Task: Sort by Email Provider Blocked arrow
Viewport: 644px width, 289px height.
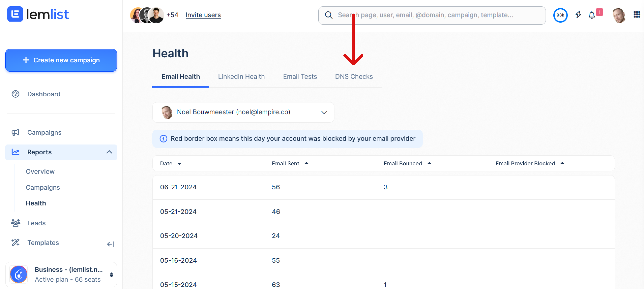Action: pos(562,163)
